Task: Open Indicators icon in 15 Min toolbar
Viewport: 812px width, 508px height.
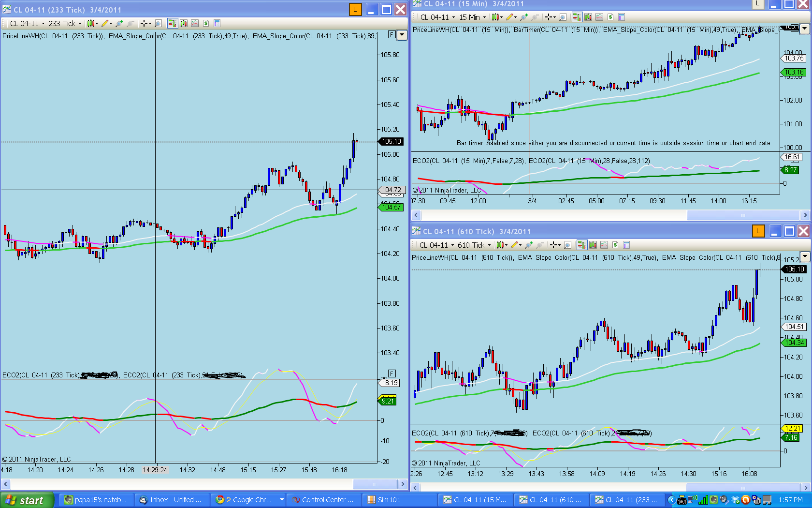Action: point(599,17)
